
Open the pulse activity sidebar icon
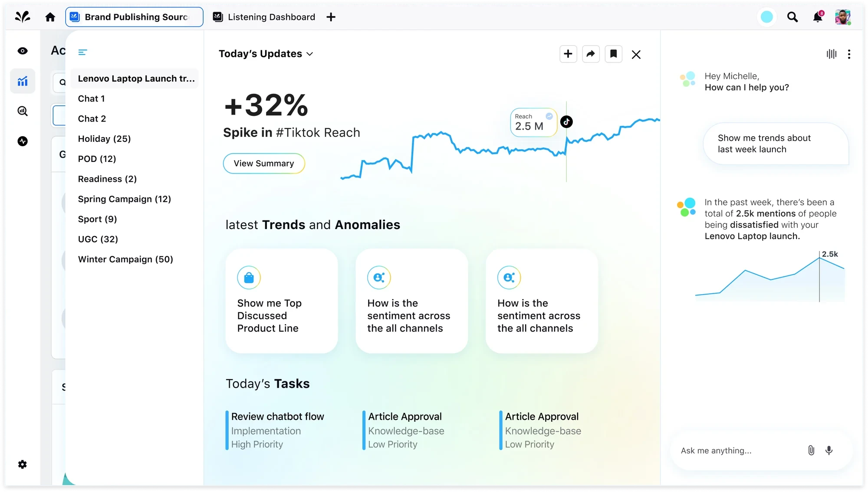pyautogui.click(x=23, y=141)
